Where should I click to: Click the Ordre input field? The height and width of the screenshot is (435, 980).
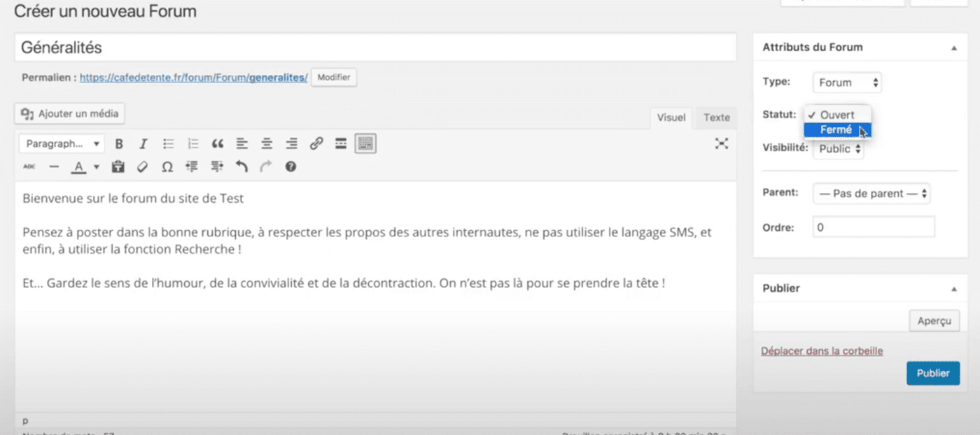coord(873,227)
